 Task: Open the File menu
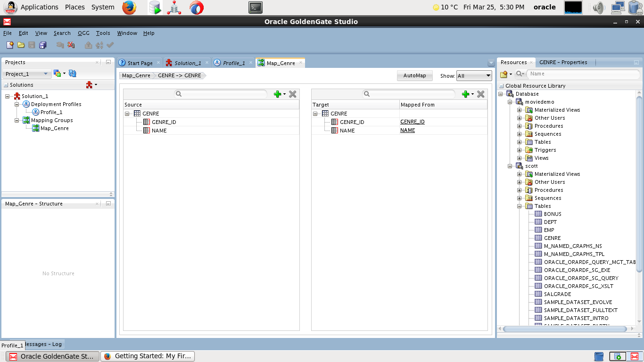(8, 33)
